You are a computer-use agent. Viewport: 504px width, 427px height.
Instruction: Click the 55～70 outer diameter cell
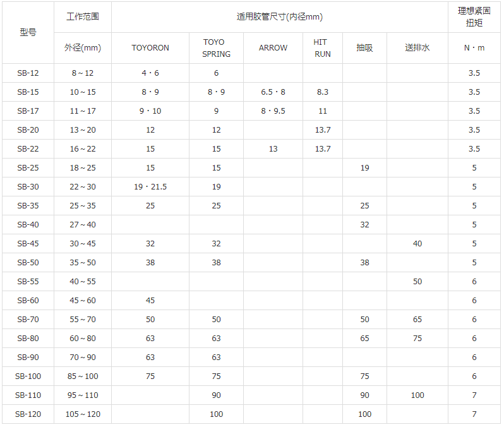[83, 320]
